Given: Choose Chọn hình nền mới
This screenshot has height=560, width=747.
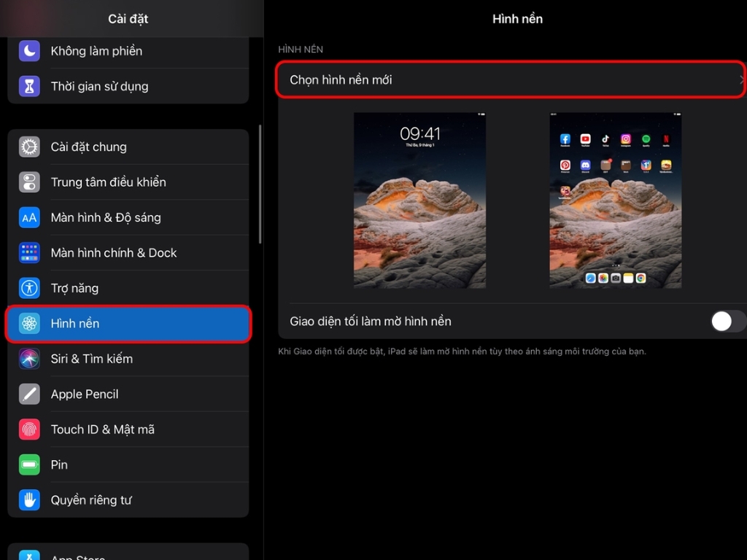Looking at the screenshot, I should pos(511,79).
